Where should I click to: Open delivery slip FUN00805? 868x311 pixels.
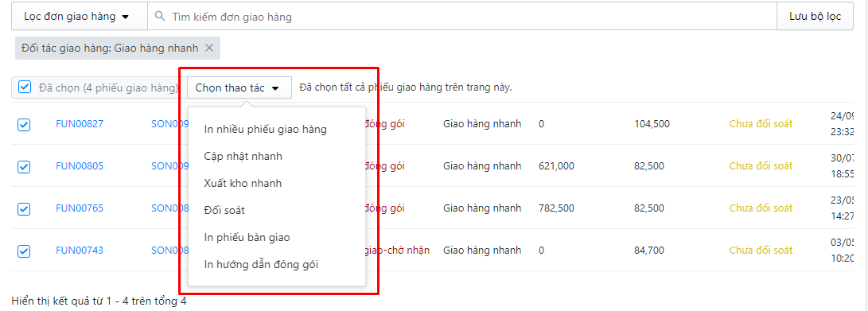79,166
